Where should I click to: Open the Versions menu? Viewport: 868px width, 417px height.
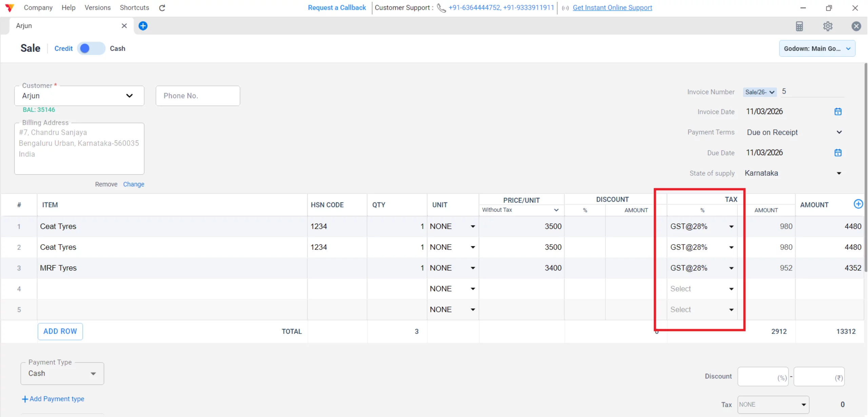[x=97, y=7]
